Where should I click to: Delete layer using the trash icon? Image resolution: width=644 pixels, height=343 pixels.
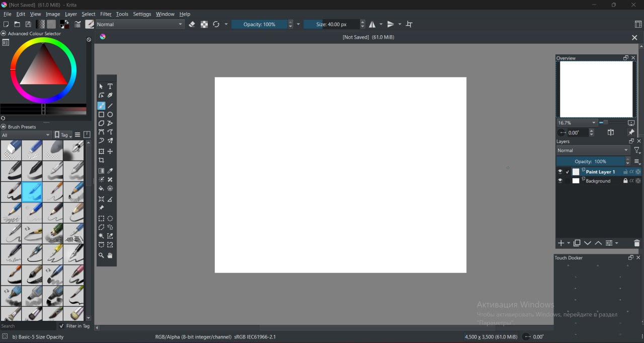636,243
